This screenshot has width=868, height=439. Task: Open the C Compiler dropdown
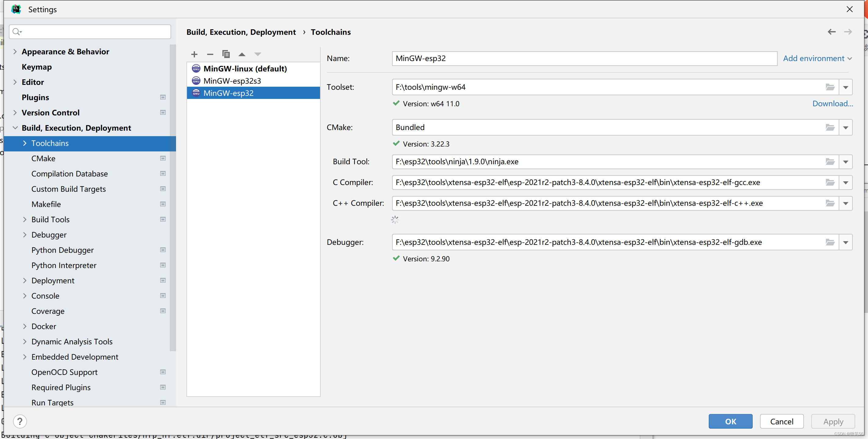click(x=845, y=183)
